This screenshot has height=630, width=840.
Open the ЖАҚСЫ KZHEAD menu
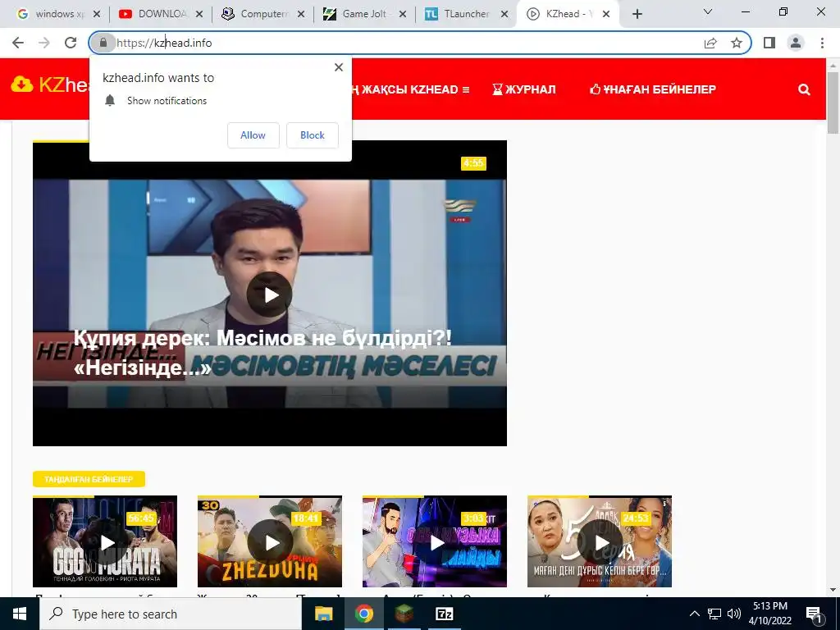tap(410, 89)
